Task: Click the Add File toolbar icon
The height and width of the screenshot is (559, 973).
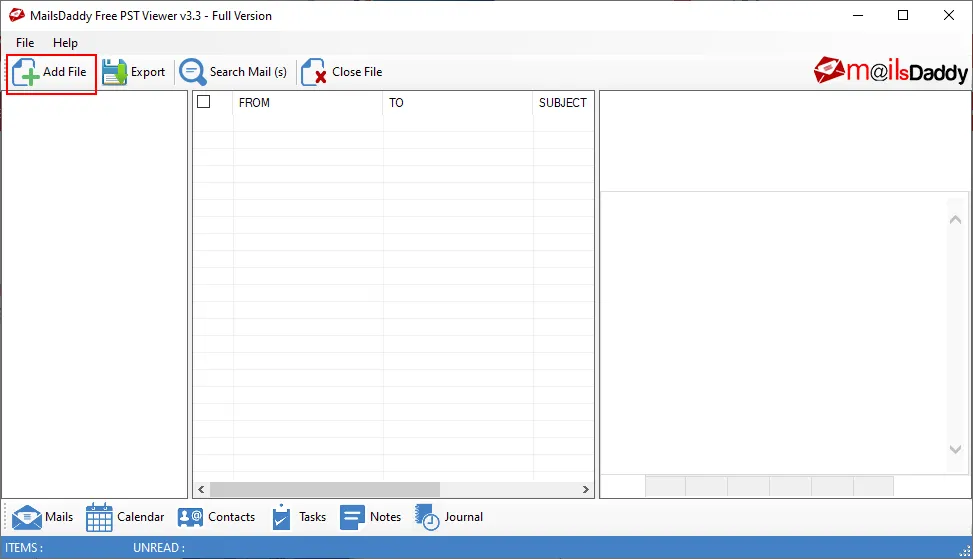Action: (25, 73)
